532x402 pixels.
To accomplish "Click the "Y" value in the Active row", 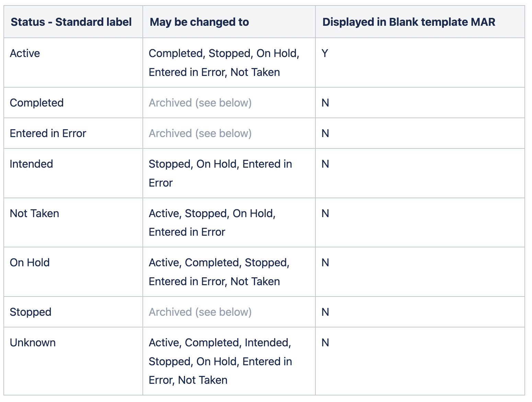I will click(325, 53).
